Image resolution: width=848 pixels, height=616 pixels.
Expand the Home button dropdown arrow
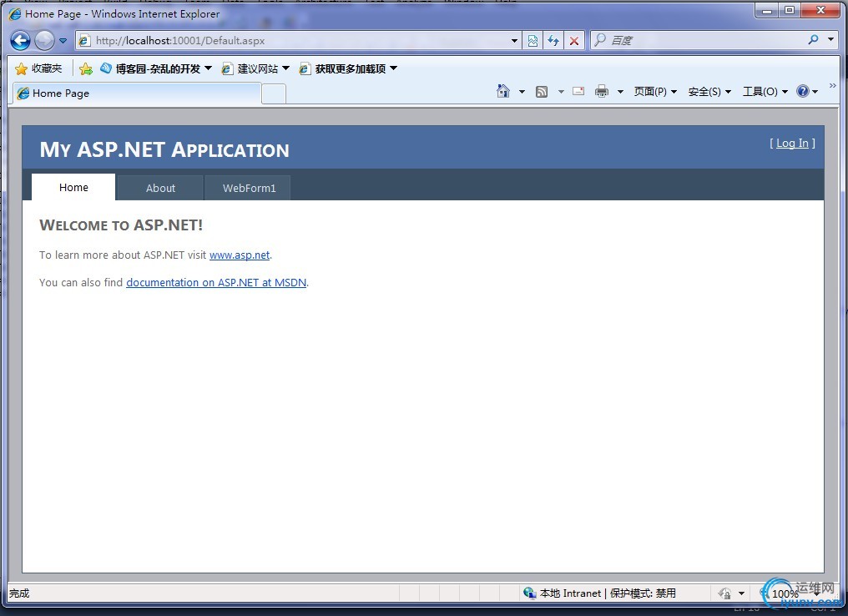tap(522, 92)
